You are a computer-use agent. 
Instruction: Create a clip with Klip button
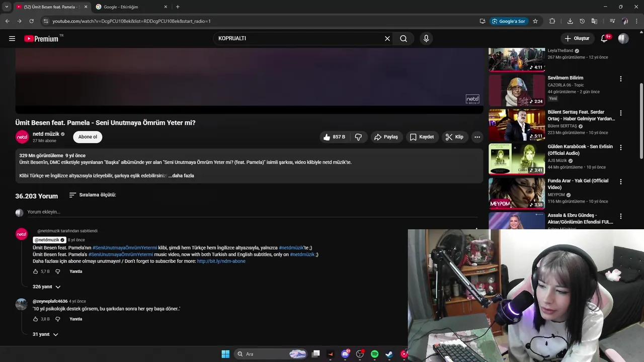coord(454,137)
